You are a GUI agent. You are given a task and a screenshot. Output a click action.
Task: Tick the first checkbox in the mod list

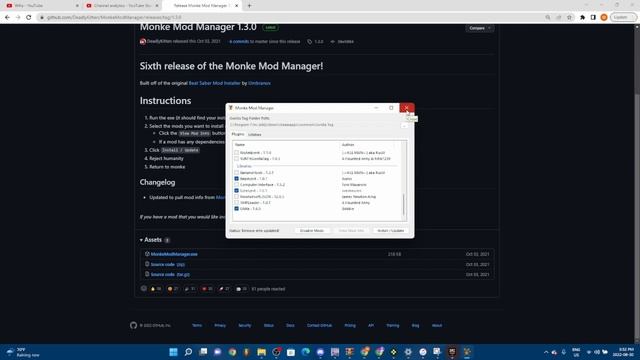(236, 152)
